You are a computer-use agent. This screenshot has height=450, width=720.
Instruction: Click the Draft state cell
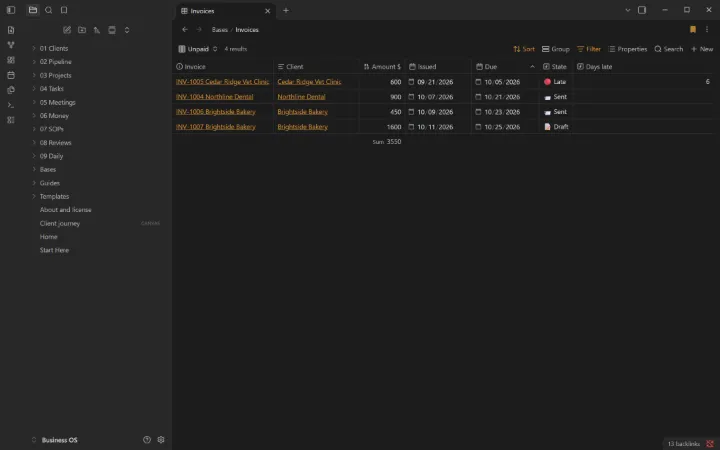click(556, 127)
